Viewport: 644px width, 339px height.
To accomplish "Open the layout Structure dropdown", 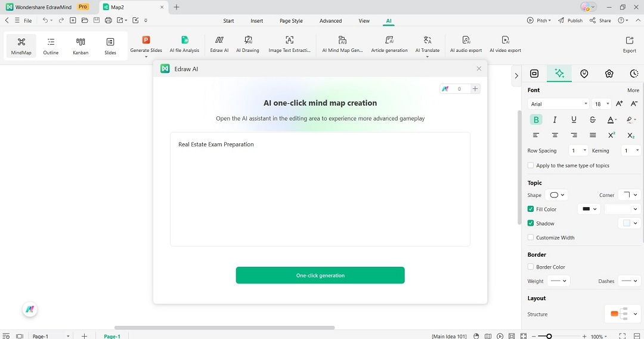I will [x=623, y=313].
